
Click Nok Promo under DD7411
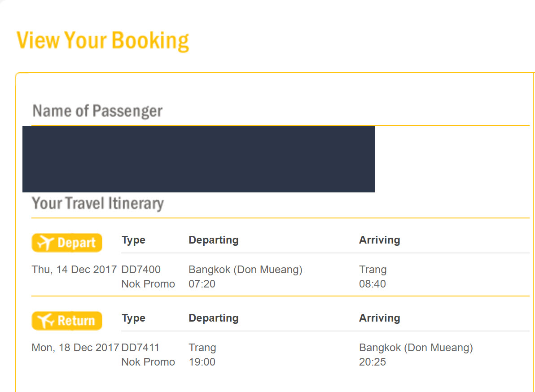(148, 362)
